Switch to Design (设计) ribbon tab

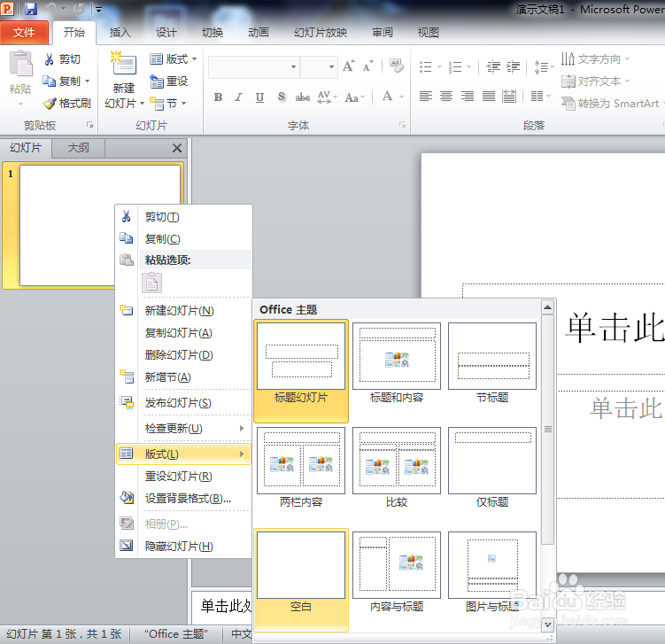(166, 32)
